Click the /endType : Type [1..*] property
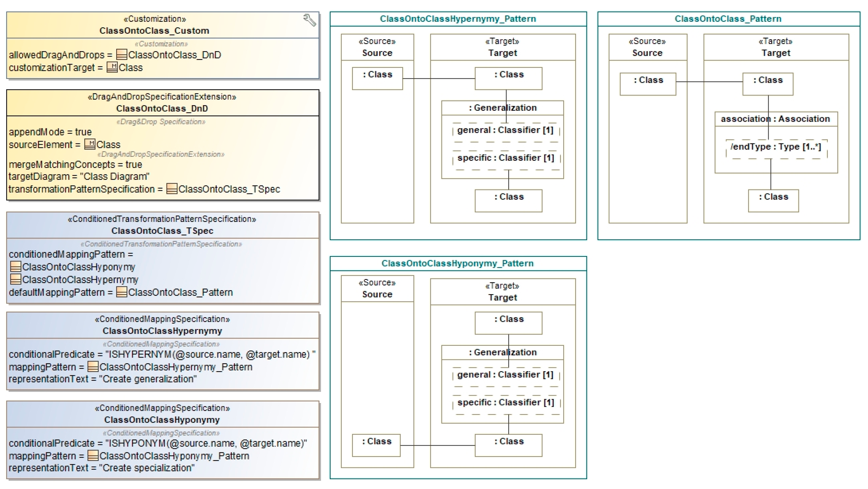This screenshot has width=868, height=489. pos(776,147)
